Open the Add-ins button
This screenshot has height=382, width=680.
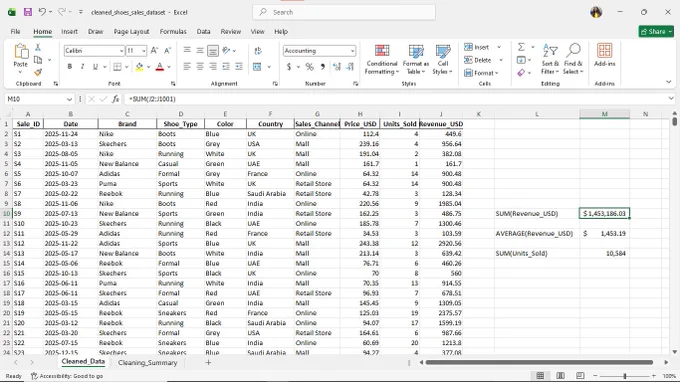[605, 55]
